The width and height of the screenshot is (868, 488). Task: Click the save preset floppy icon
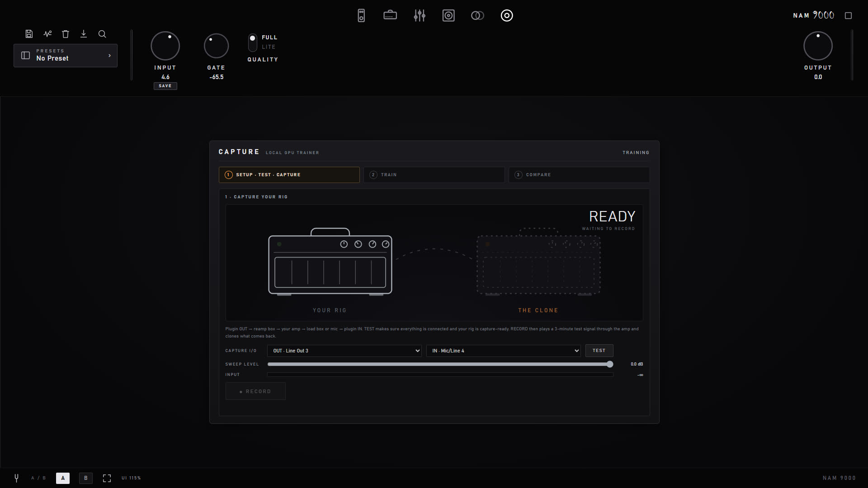[29, 34]
